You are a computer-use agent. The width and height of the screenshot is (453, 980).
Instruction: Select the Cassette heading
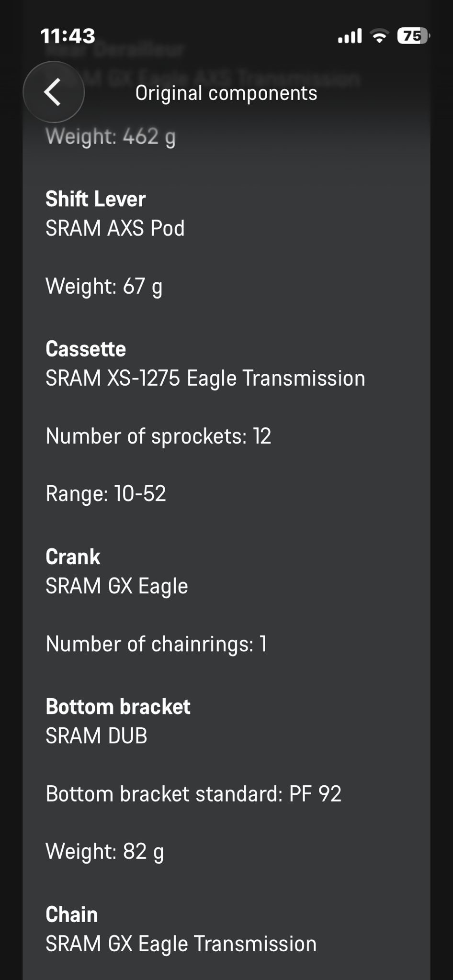click(86, 349)
